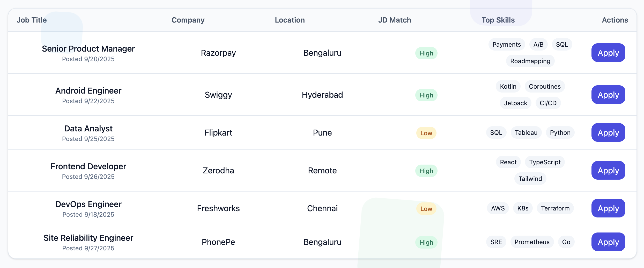The height and width of the screenshot is (268, 644).
Task: Click the High match badge for the Razorpay job
Action: pyautogui.click(x=426, y=53)
